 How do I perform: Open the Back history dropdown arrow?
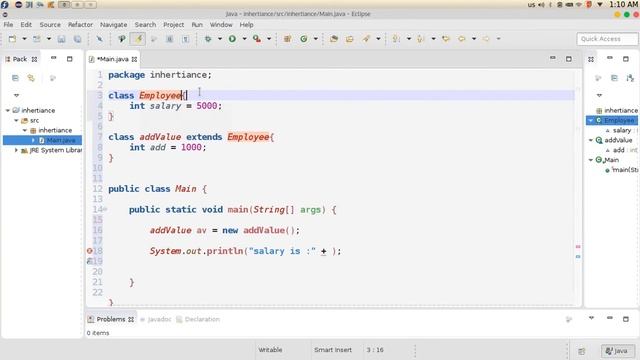click(474, 39)
